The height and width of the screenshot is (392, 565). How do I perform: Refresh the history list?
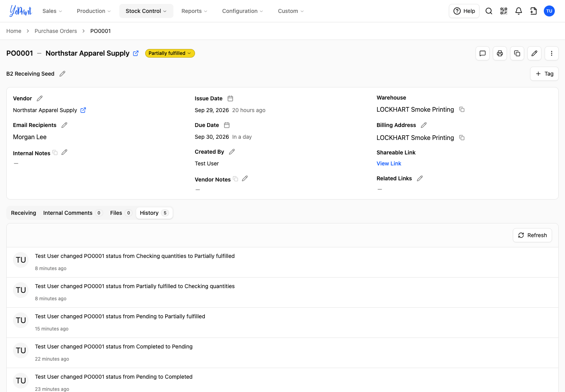pyautogui.click(x=532, y=235)
